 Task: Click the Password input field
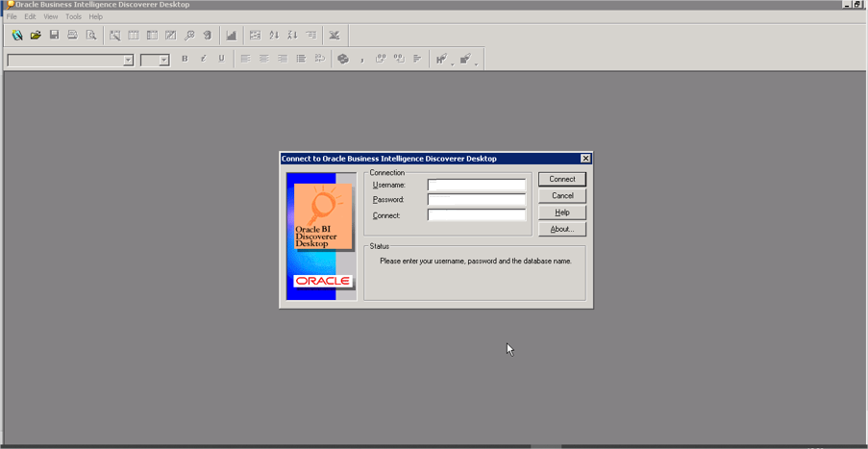point(477,199)
